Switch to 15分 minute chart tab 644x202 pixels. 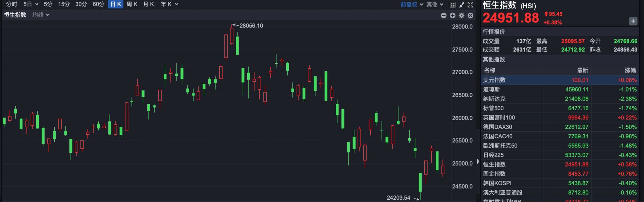coord(64,4)
